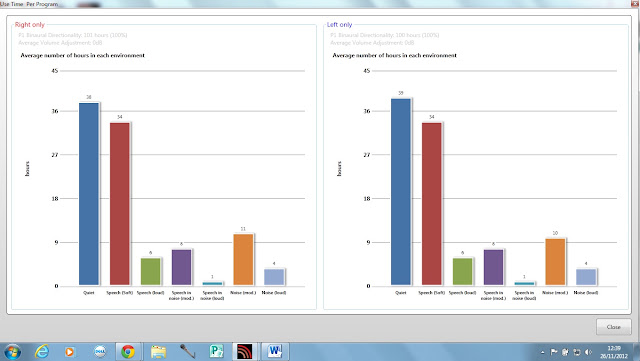
Task: Switch to the red waves application icon
Action: coord(244,351)
